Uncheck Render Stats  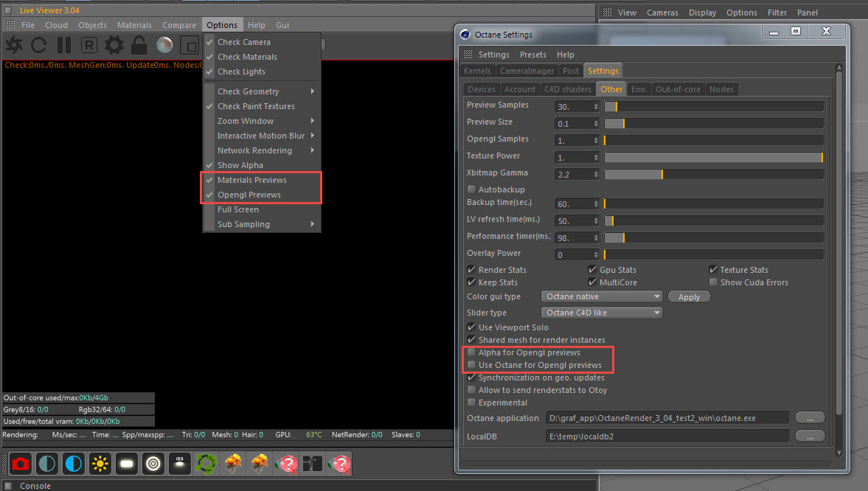click(x=472, y=270)
